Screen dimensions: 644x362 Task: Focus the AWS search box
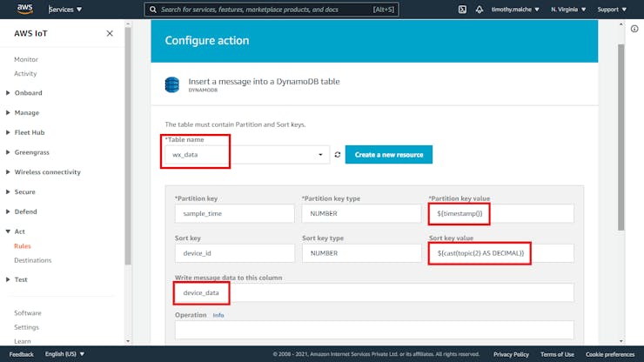pos(272,10)
